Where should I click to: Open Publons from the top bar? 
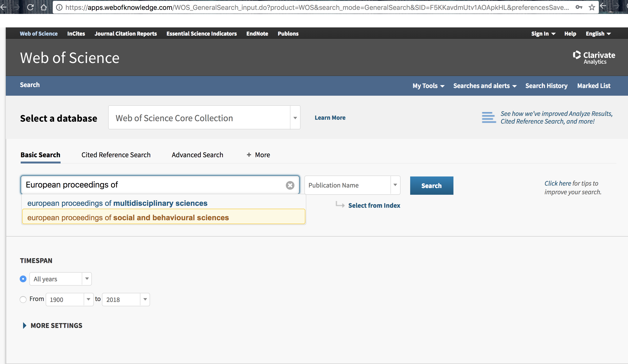[288, 34]
